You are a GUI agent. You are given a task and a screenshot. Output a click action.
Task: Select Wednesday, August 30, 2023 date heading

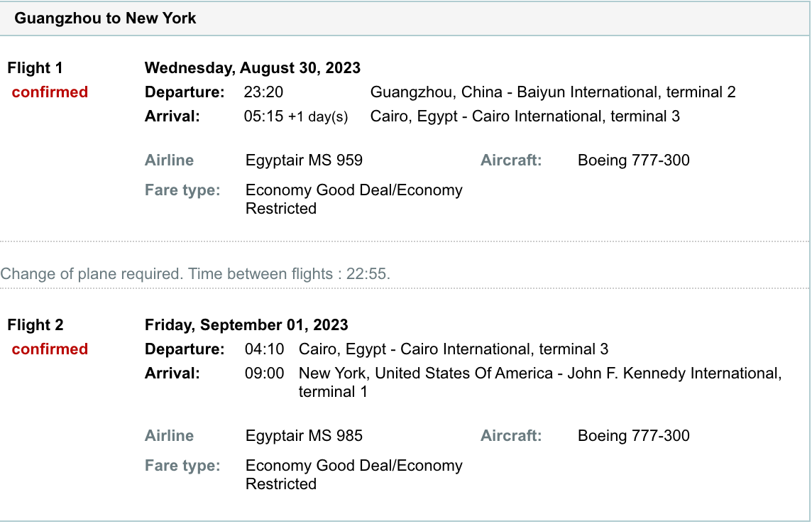252,68
